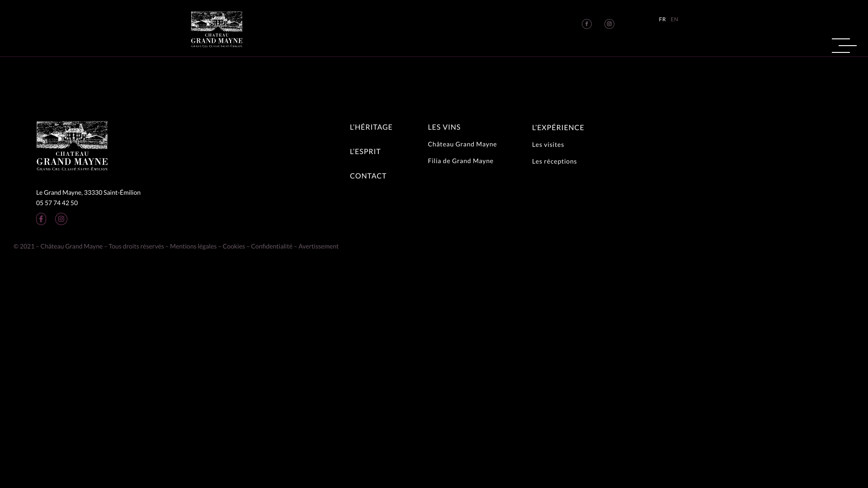Screen dimensions: 868x488
Task: Open the LES VINS section
Action: [444, 127]
